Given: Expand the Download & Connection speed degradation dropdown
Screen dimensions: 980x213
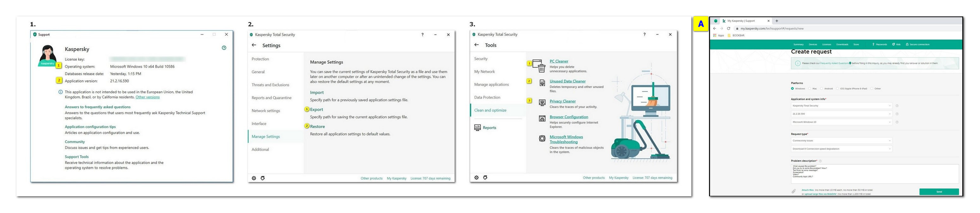Looking at the screenshot, I should [842, 149].
